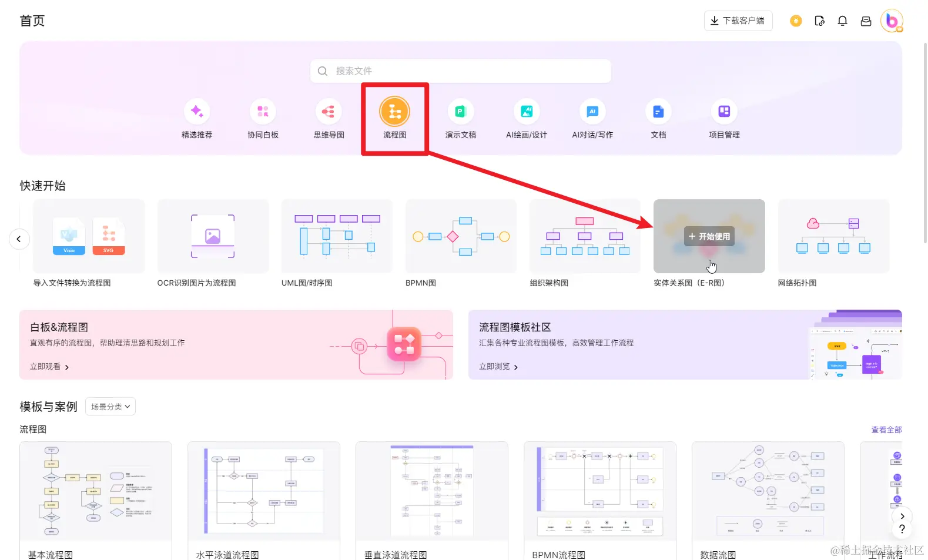Open the 水平泳道流程图 template
The width and height of the screenshot is (928, 560).
[264, 501]
